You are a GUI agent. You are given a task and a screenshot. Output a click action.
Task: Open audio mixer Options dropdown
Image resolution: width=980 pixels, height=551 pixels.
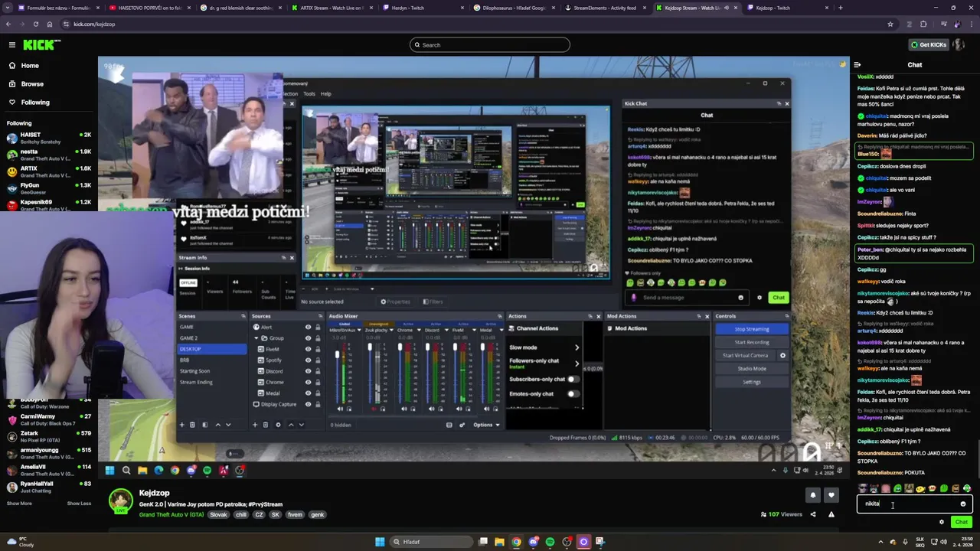[x=486, y=425]
